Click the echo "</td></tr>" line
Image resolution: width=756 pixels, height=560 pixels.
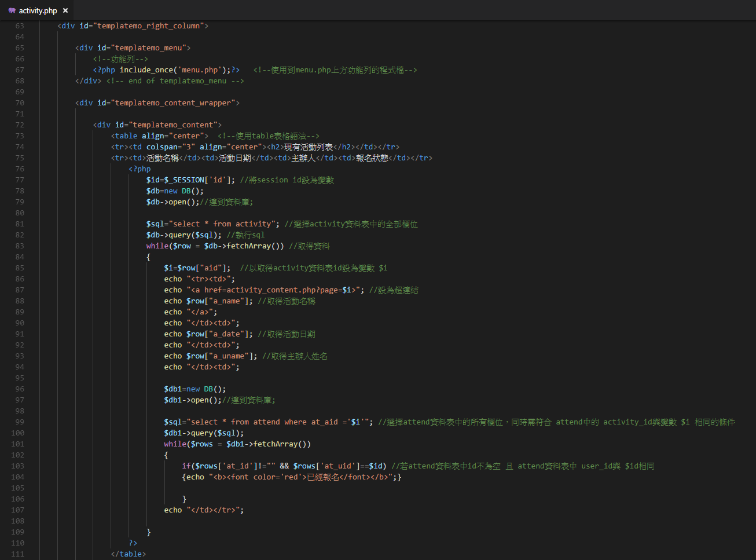[204, 510]
